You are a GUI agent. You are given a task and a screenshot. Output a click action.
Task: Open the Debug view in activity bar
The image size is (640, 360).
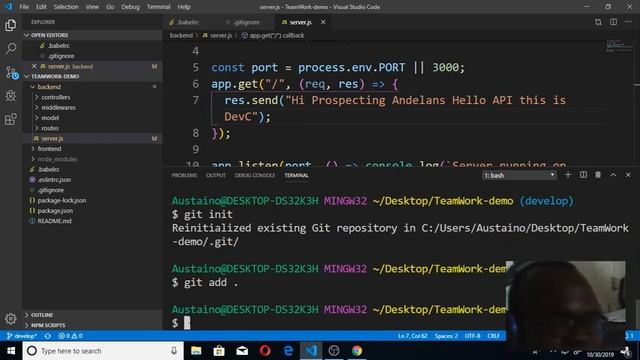point(11,96)
